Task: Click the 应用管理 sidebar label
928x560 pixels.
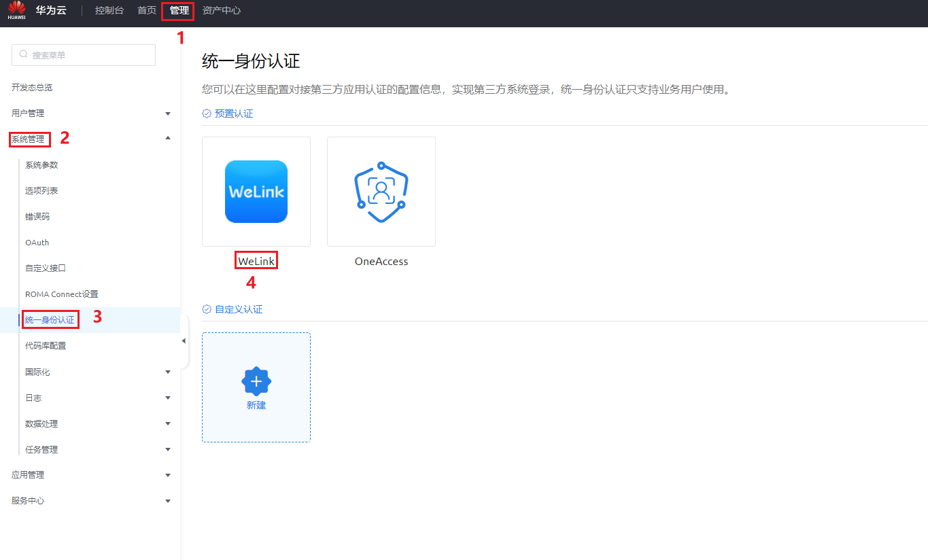Action: click(28, 475)
